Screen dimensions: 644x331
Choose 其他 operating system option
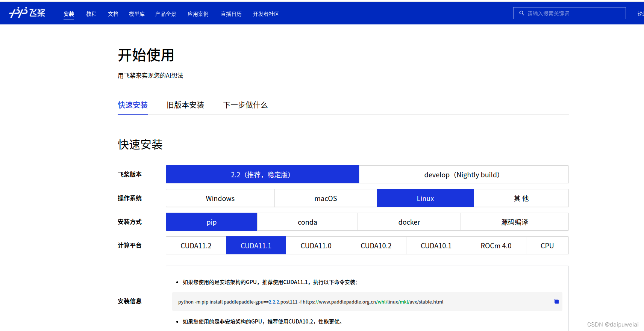point(521,198)
